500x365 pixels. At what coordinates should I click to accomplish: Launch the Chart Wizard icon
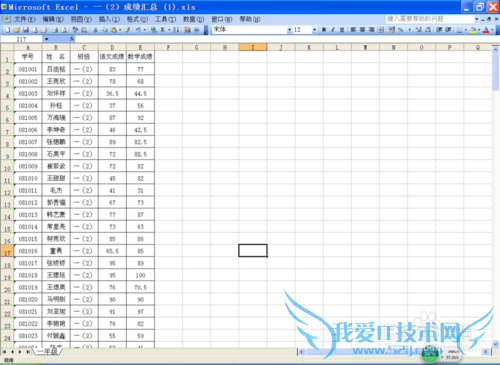point(187,30)
